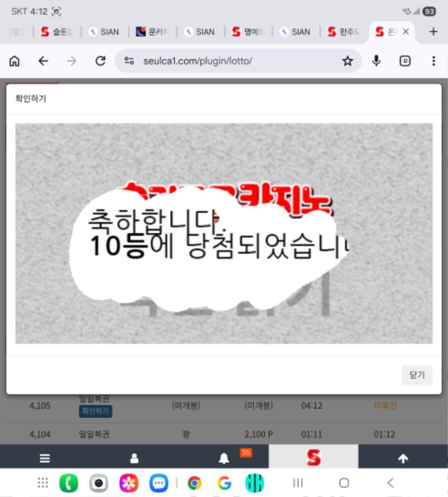Image resolution: width=448 pixels, height=497 pixels.
Task: Switch to the 문카 browser tab
Action: tap(153, 32)
